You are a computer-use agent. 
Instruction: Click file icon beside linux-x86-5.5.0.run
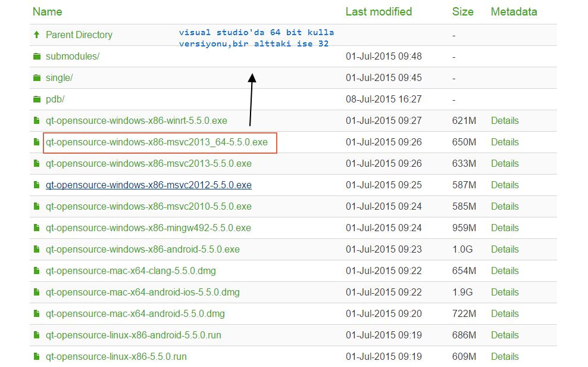pyautogui.click(x=36, y=356)
